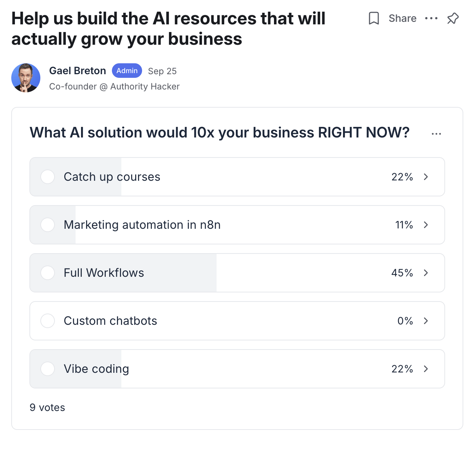Click the Sep 25 post date
Screen dimensions: 476x451
[x=162, y=71]
